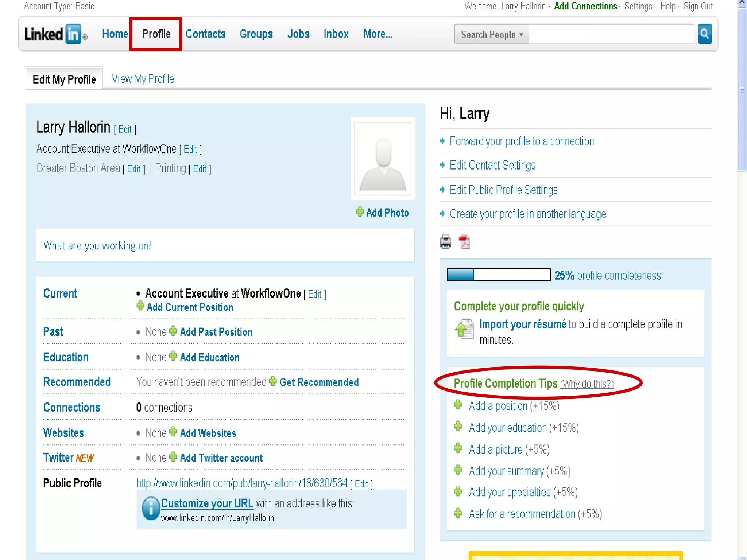Click the blank profile photo placeholder

pyautogui.click(x=382, y=159)
